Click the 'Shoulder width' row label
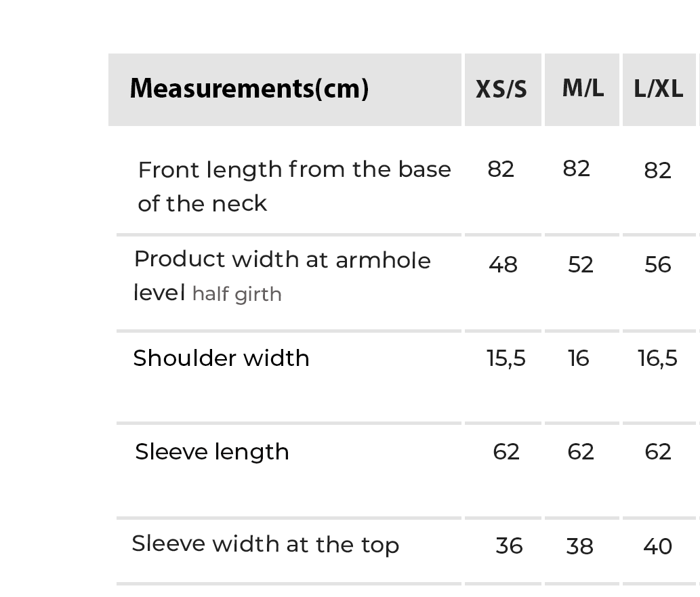 click(x=221, y=358)
